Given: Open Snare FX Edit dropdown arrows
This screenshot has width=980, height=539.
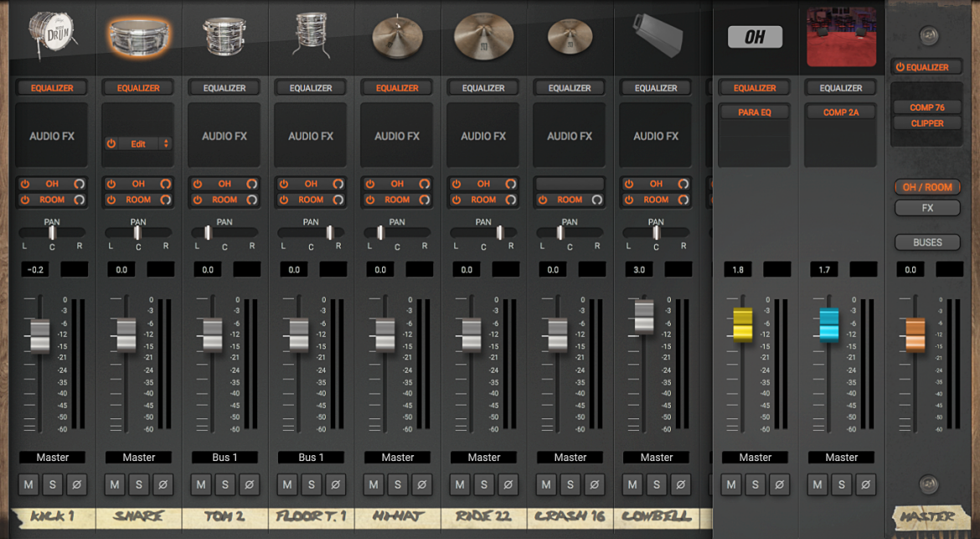Looking at the screenshot, I should tap(166, 144).
